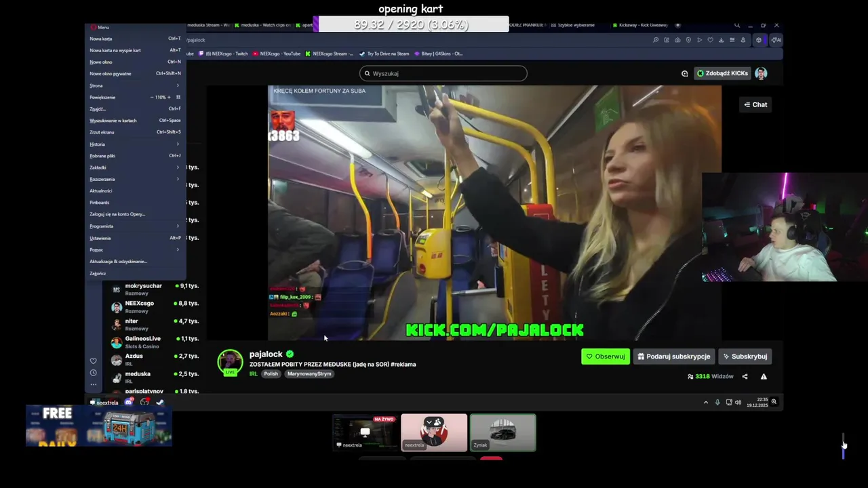Image resolution: width=868 pixels, height=488 pixels.
Task: Open Ustawienia from the Opera menu
Action: coord(136,238)
